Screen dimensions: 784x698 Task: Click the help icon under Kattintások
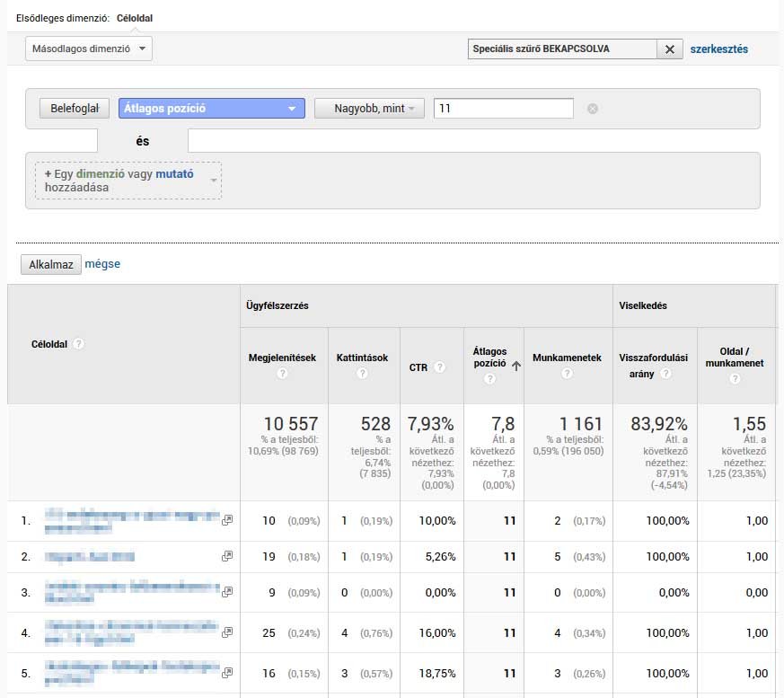(362, 374)
